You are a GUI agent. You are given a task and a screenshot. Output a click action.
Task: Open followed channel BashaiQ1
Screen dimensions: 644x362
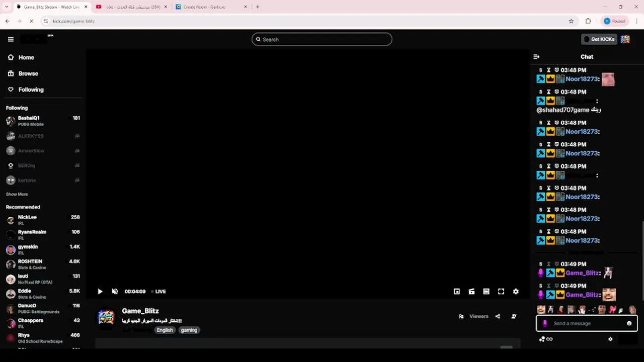pyautogui.click(x=43, y=121)
